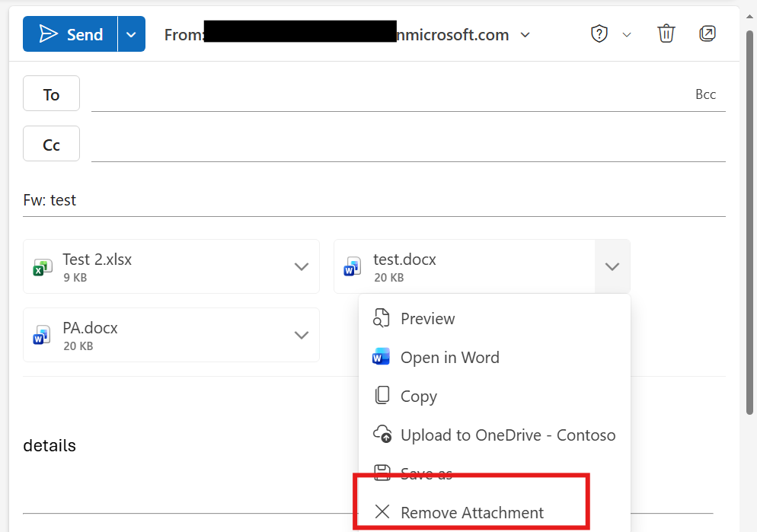Click the sensitivity shield icon
The width and height of the screenshot is (757, 532).
599,33
